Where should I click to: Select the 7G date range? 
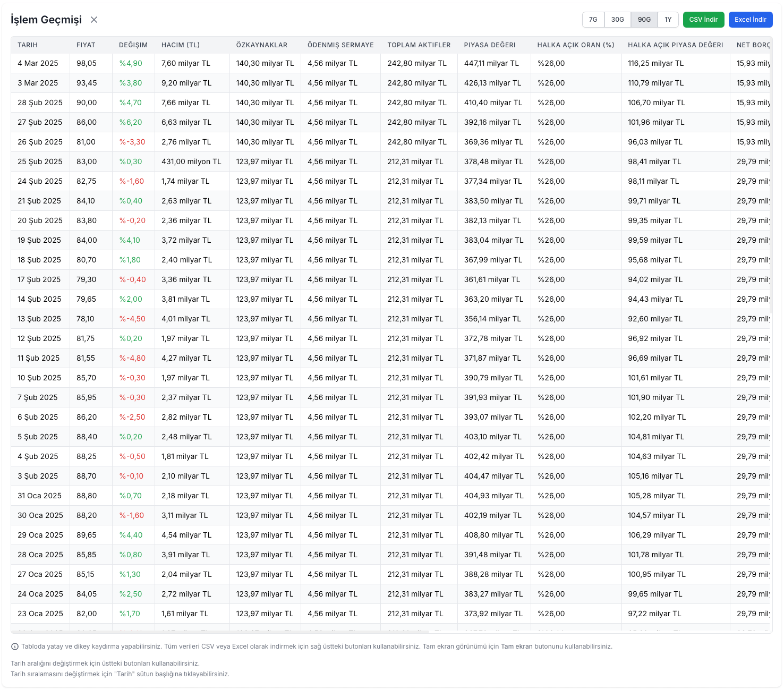(593, 20)
